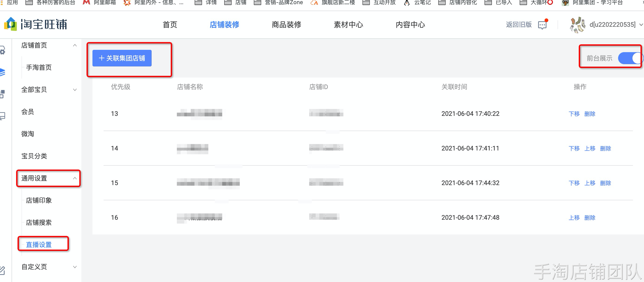
Task: Collapse the 店铺首页 section chevron
Action: coord(75,45)
